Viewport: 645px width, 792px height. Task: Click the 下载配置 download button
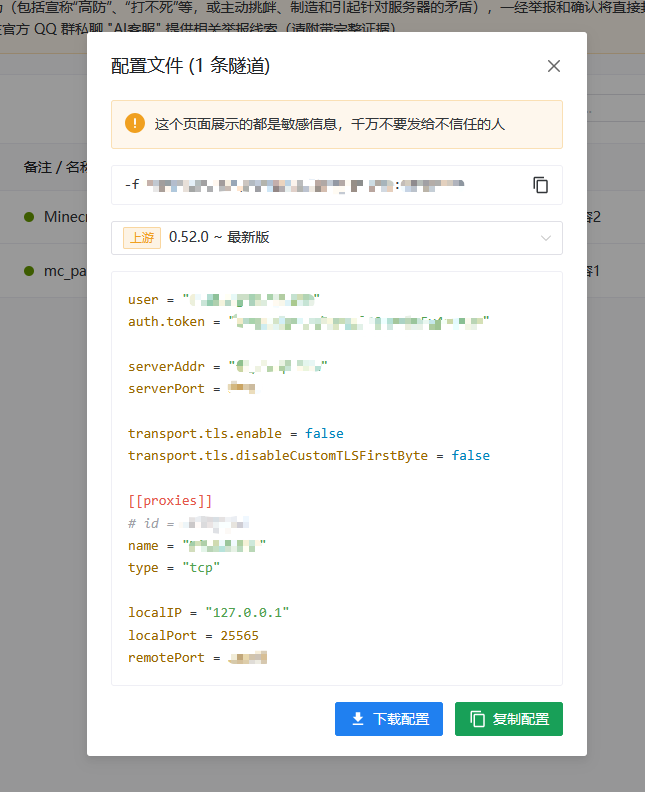click(x=389, y=719)
